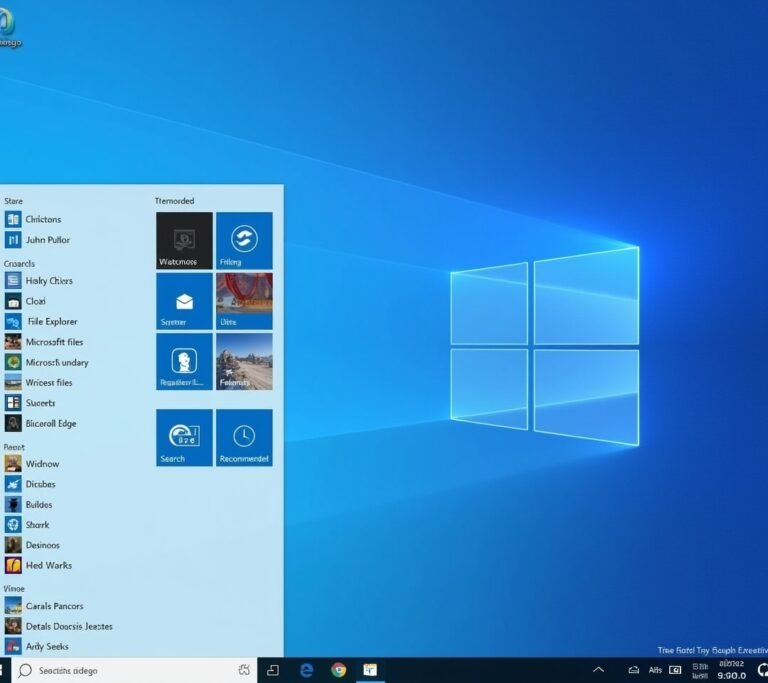Open the Scretter mail tile

point(184,301)
